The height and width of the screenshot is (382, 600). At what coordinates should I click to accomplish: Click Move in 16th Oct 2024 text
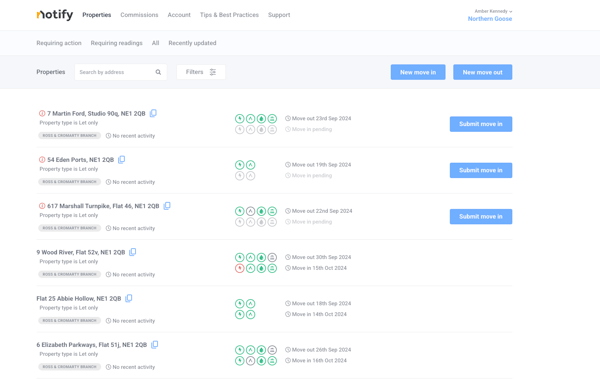[x=319, y=361]
